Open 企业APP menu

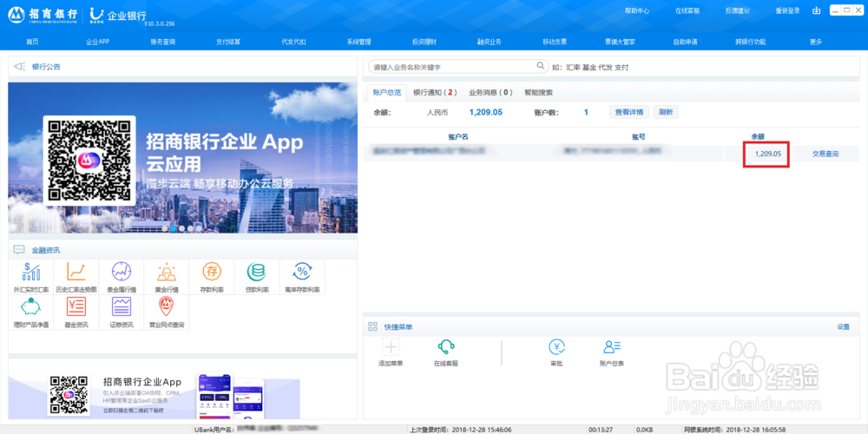click(x=97, y=42)
